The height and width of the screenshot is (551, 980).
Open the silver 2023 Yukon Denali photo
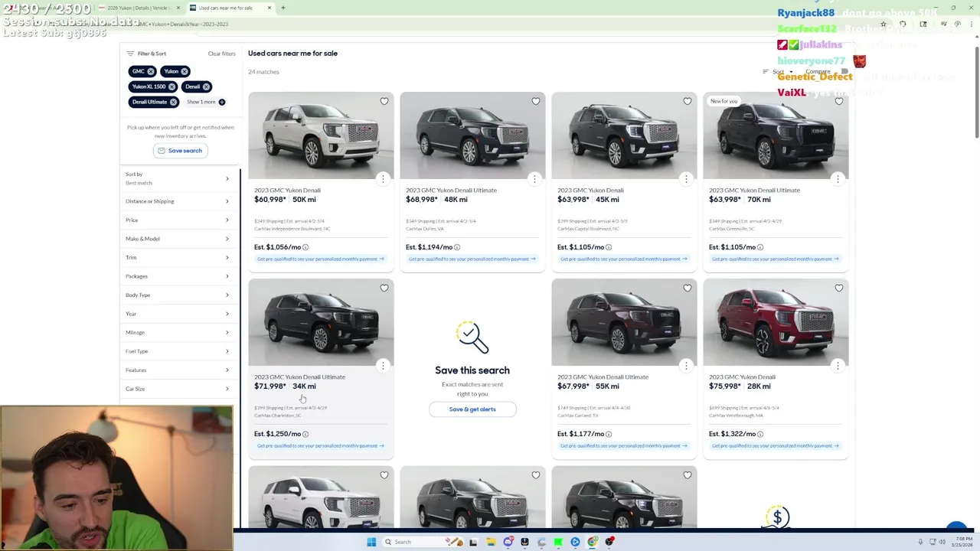pyautogui.click(x=321, y=135)
